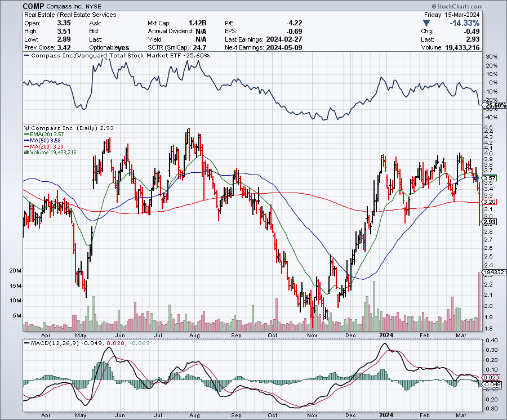This screenshot has height=420, width=507.
Task: Click the 2024 label on the price time axis
Action: 386,335
